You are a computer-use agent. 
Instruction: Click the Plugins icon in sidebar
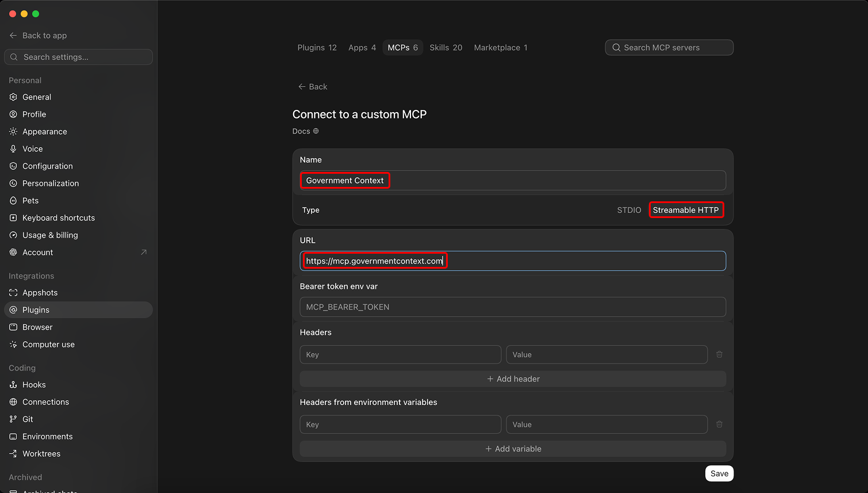(x=13, y=310)
